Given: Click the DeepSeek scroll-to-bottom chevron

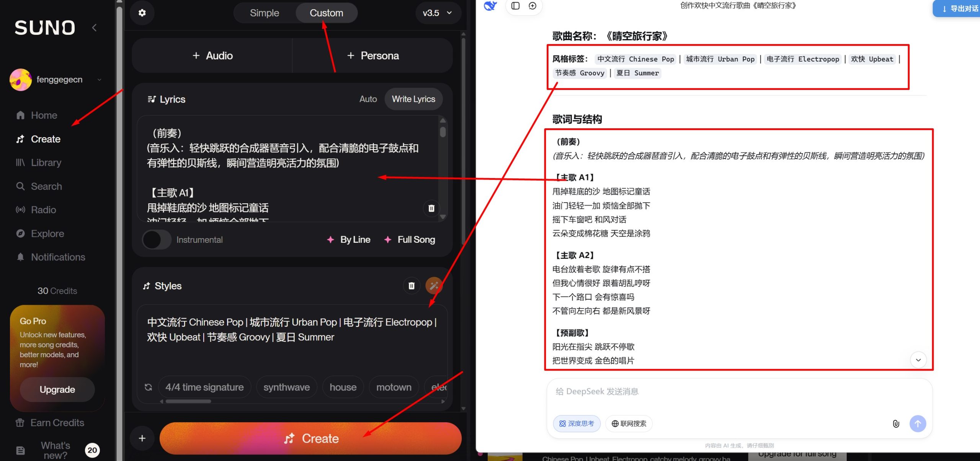Looking at the screenshot, I should tap(918, 360).
